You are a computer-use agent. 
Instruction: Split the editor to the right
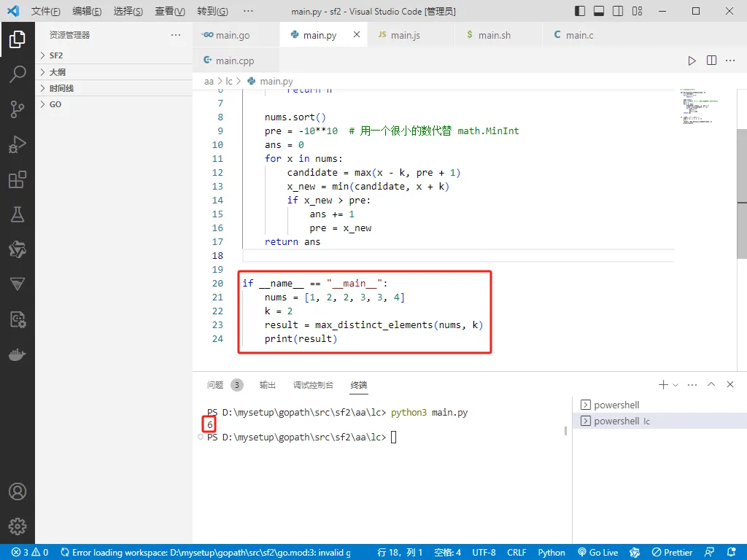coord(711,61)
